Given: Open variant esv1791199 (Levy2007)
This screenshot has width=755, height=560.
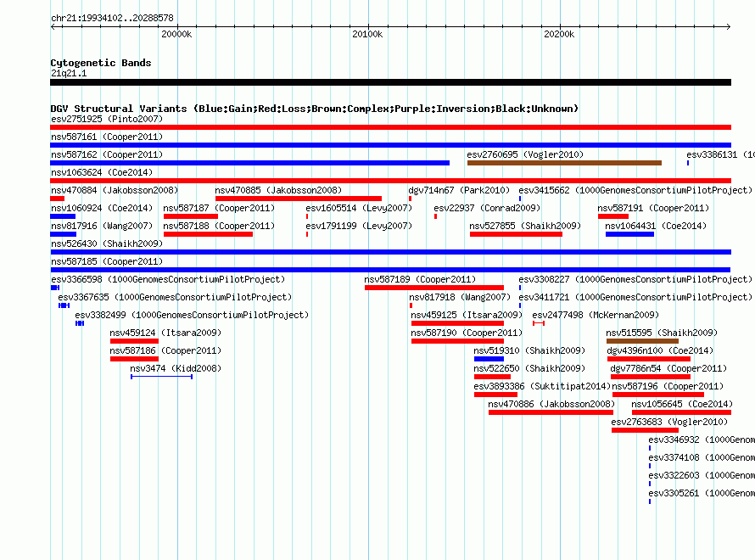Looking at the screenshot, I should [x=359, y=226].
